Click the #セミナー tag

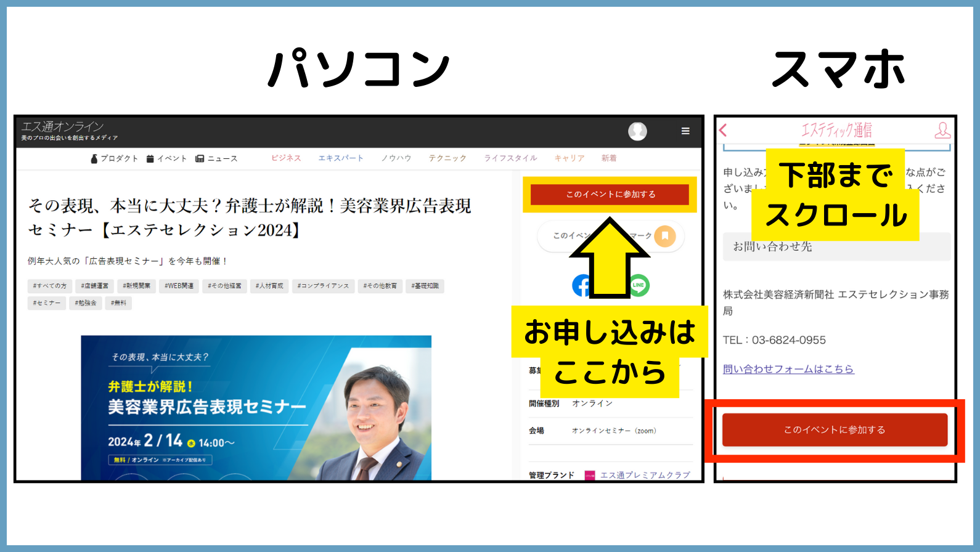pos(47,303)
